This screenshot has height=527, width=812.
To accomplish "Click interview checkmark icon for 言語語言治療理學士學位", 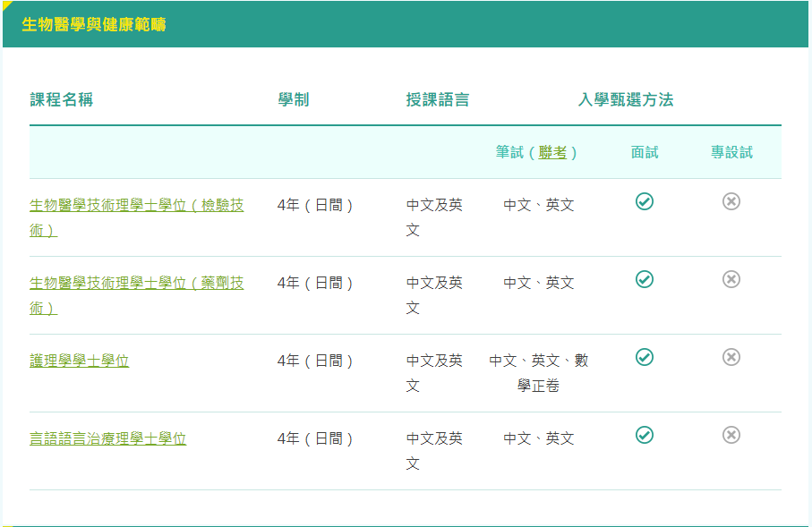I will tap(645, 435).
